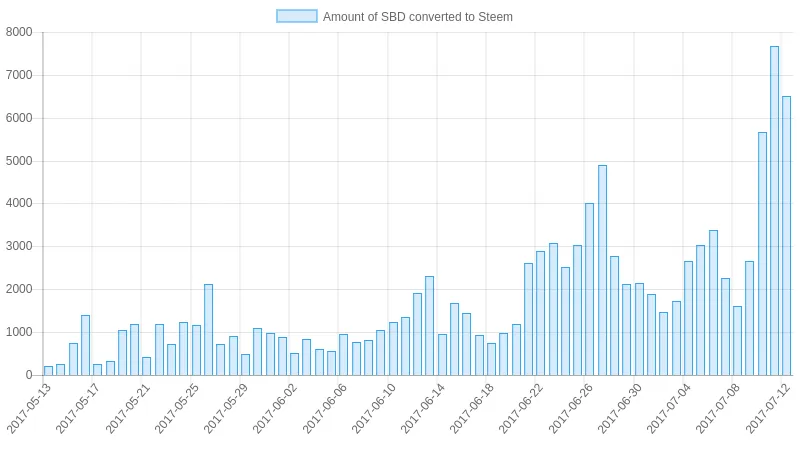Click the x-axis label 2017-06-18
800x450 pixels.
tap(471, 409)
